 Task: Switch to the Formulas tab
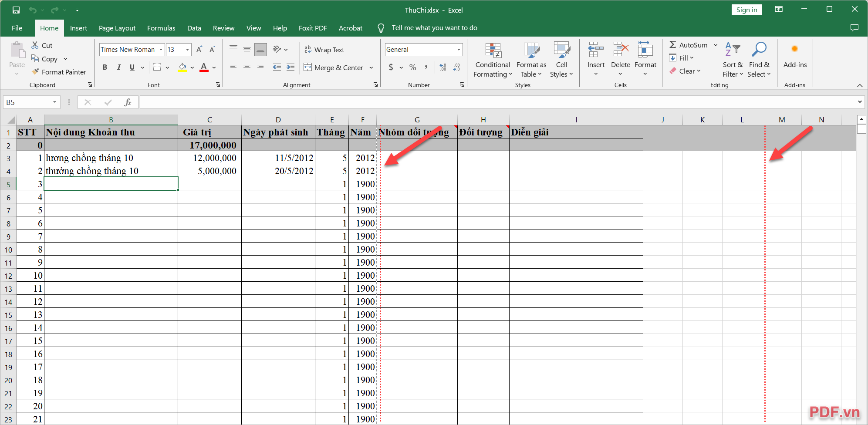(x=161, y=28)
